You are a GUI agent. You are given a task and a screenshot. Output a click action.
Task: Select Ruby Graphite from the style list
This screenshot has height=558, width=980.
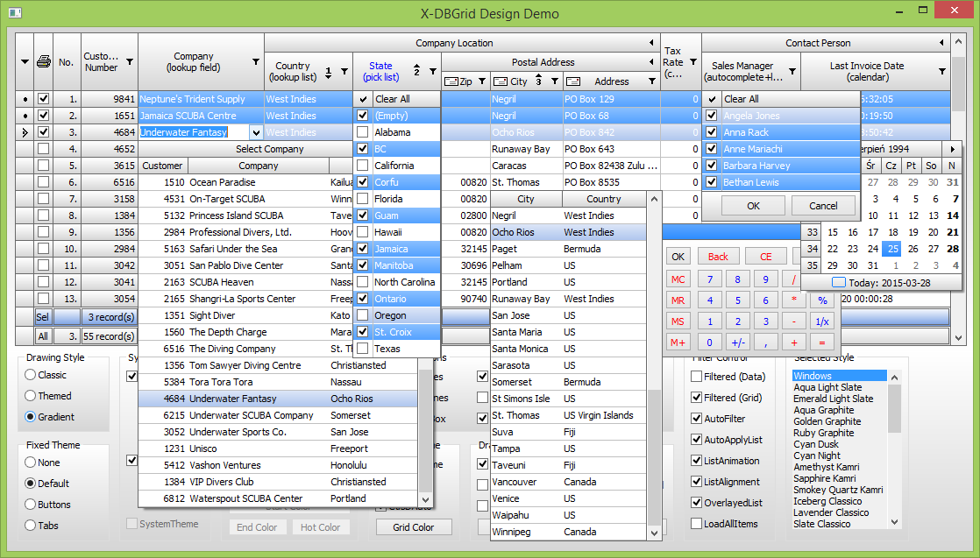coord(823,433)
